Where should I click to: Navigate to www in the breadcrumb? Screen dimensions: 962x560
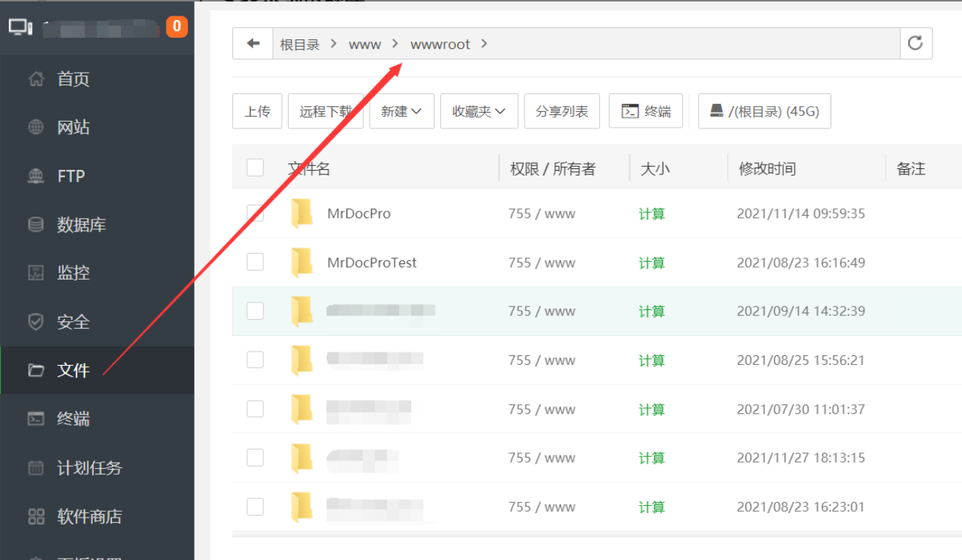[364, 44]
